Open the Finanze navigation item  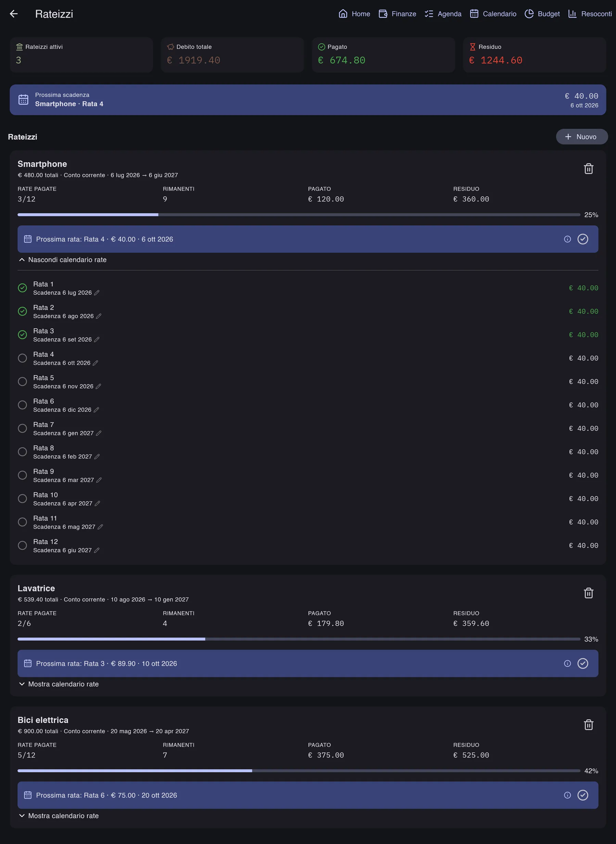(397, 14)
